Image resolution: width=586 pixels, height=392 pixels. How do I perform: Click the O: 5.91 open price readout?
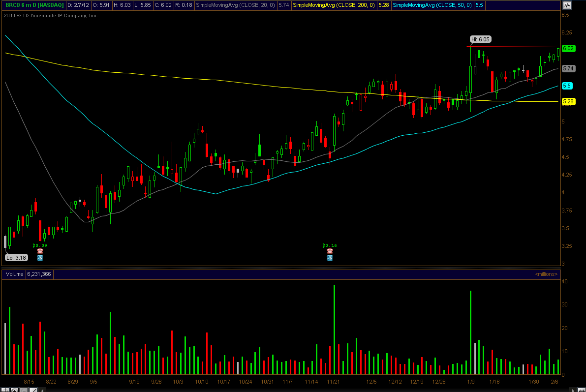click(x=102, y=5)
